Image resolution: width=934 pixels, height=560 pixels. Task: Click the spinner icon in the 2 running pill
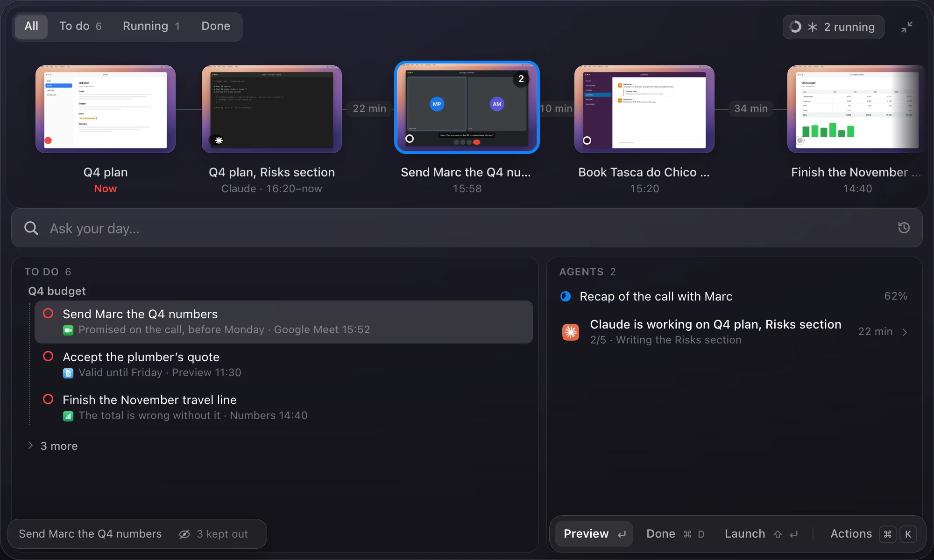[795, 27]
